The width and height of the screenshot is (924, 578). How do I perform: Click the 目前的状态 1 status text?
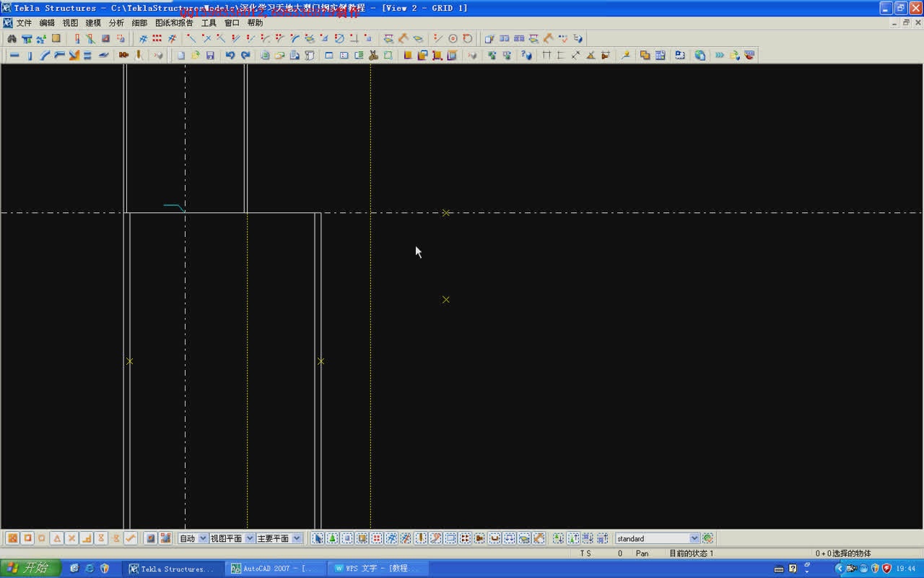coord(691,553)
